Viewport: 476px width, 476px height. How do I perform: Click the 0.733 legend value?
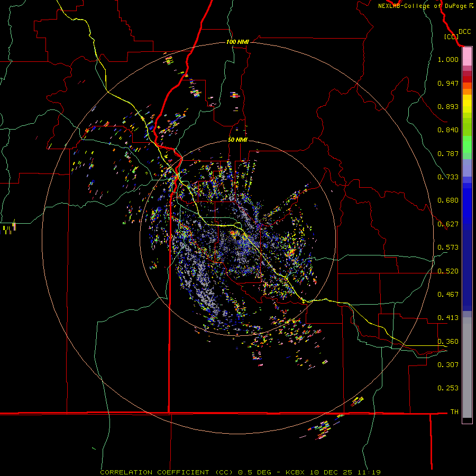(448, 177)
